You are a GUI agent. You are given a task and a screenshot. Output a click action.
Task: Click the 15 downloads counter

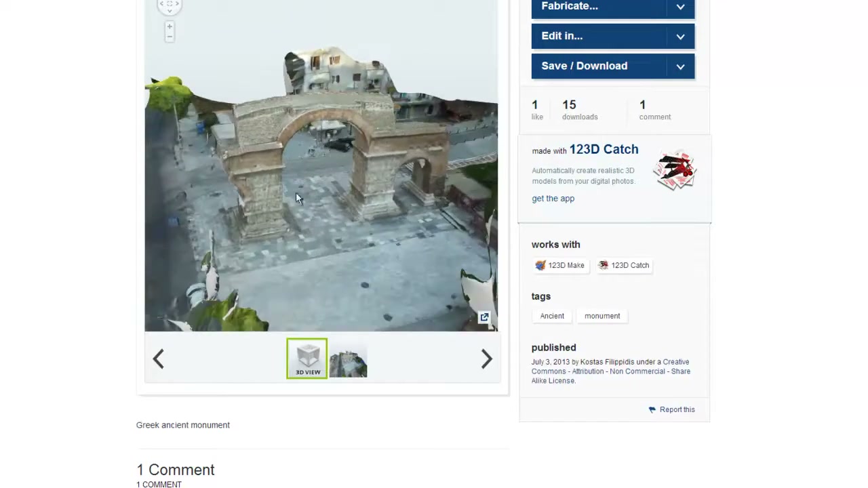(x=580, y=109)
